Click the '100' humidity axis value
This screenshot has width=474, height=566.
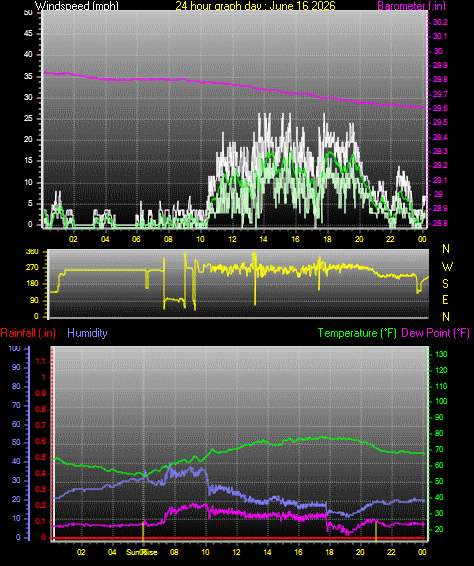(x=14, y=348)
